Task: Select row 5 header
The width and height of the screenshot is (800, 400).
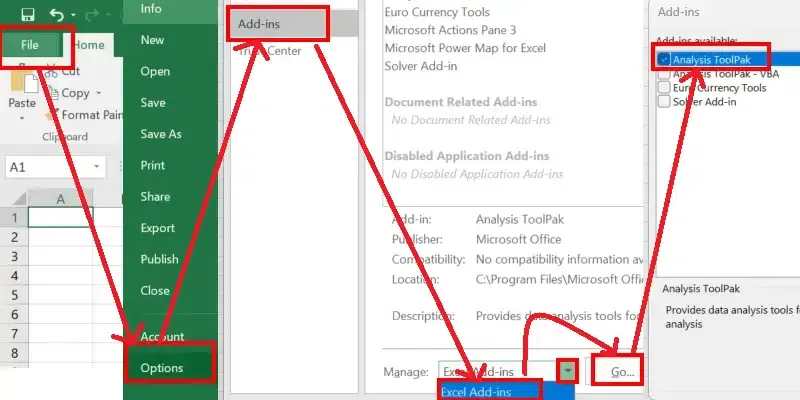Action: [x=14, y=295]
